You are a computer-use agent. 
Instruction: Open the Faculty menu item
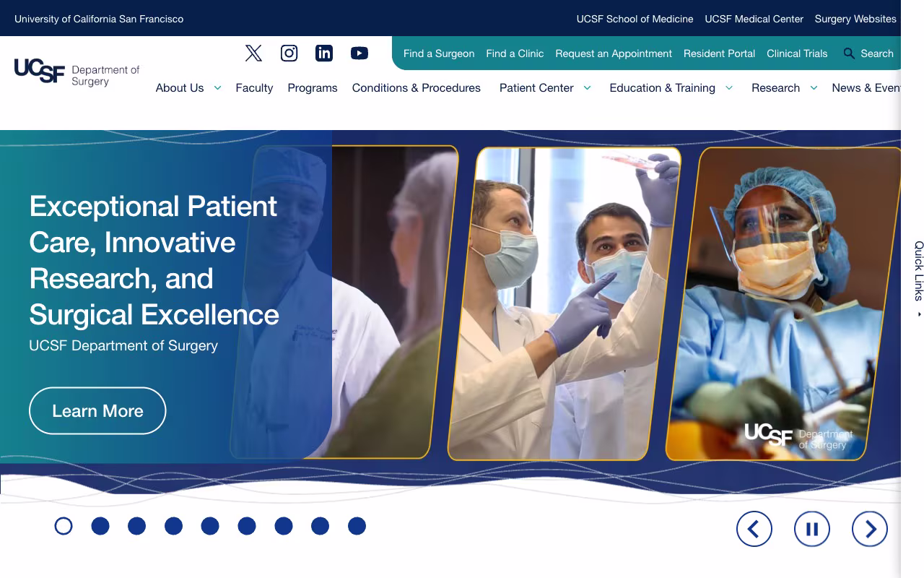254,88
